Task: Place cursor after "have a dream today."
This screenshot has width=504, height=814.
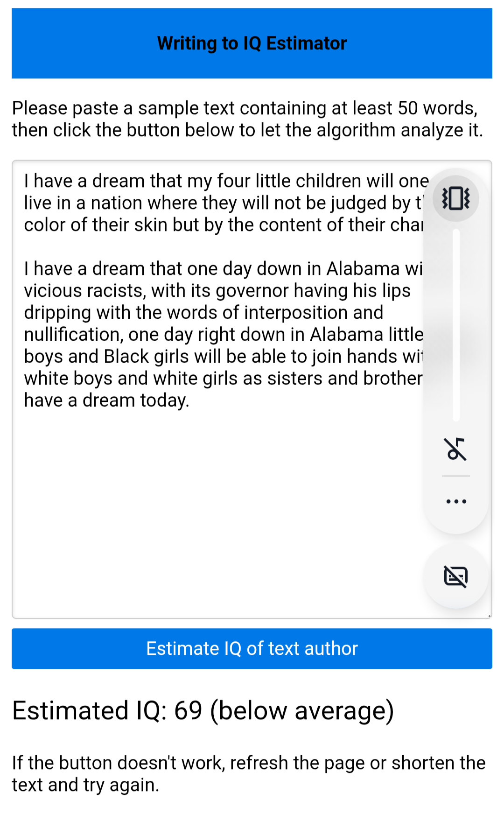Action: (x=190, y=400)
